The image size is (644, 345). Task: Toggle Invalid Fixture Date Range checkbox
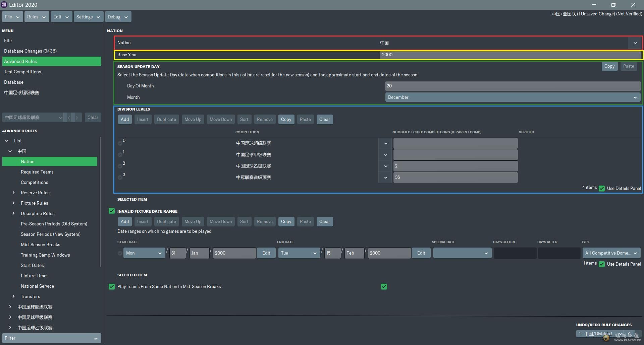[x=112, y=211]
